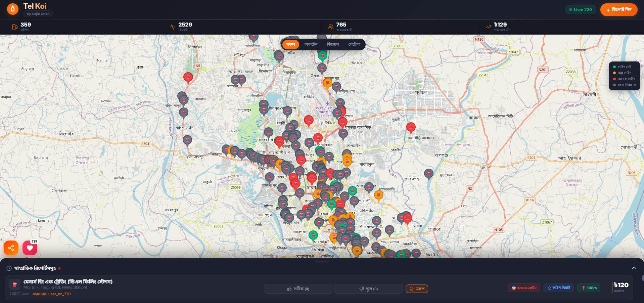Screen dimensions: 644x303
Task: Click the Tel Koi flame logo
Action: point(13,9)
